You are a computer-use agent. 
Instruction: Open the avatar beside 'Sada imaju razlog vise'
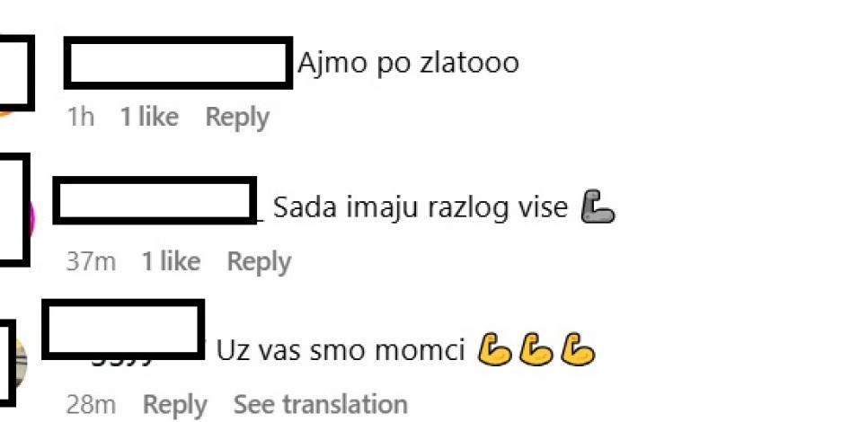15,210
